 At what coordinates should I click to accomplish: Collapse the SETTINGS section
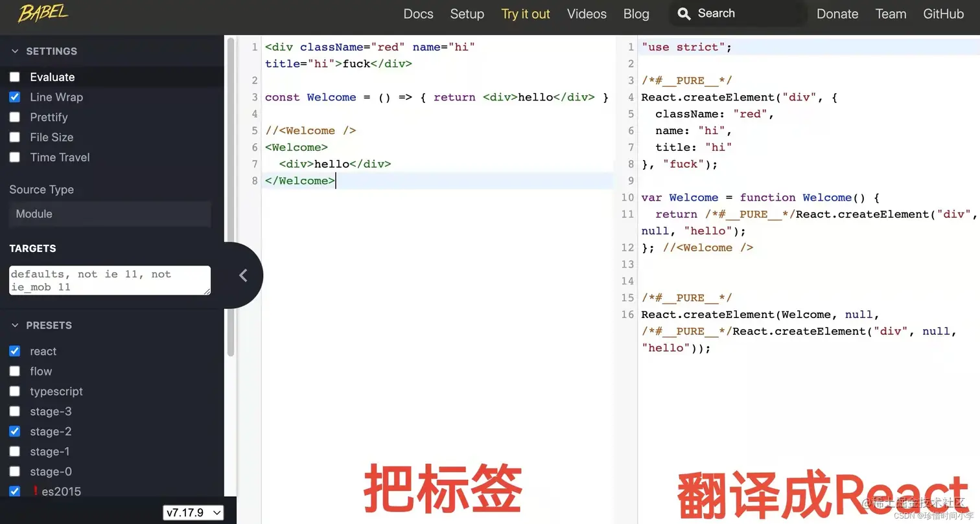[15, 51]
